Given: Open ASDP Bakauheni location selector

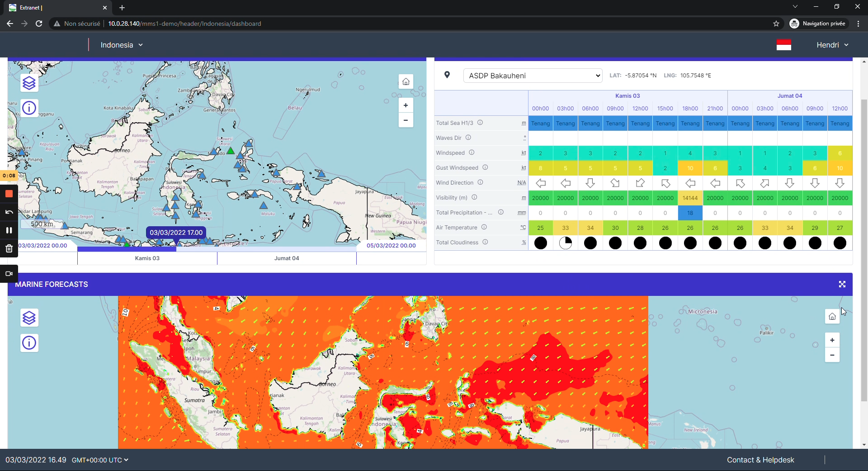Looking at the screenshot, I should click(x=533, y=76).
